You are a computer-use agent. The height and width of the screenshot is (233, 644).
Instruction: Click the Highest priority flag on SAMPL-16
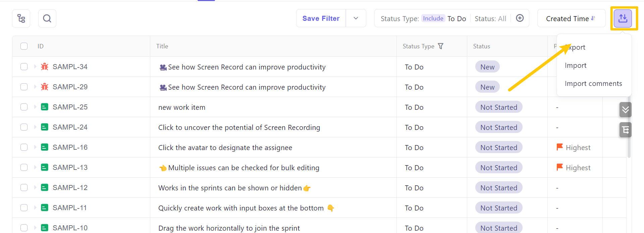click(x=559, y=147)
